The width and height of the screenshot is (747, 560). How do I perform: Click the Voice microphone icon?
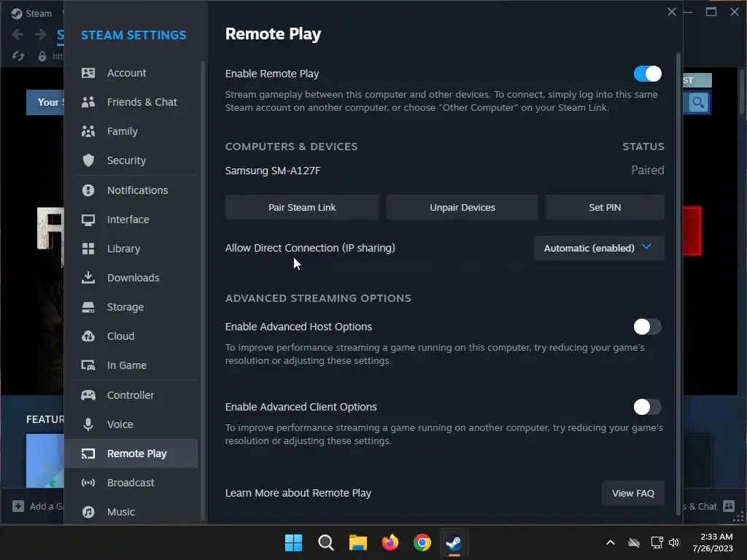[x=88, y=424]
